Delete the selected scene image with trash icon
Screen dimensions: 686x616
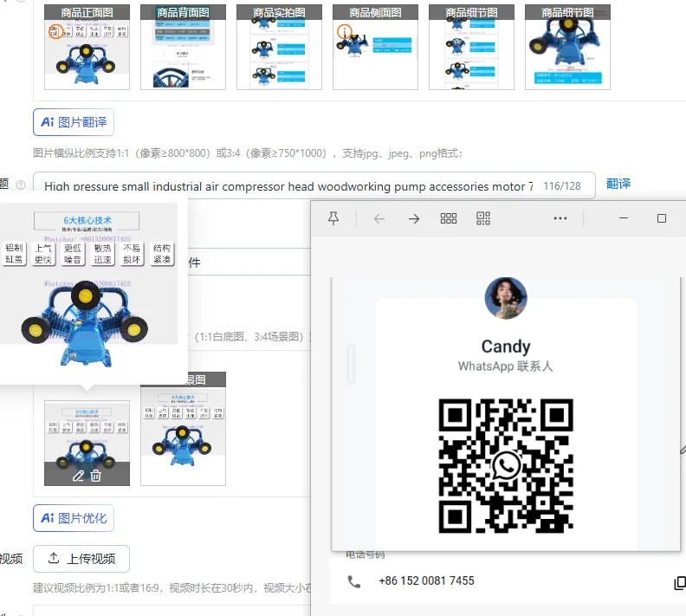pyautogui.click(x=96, y=476)
